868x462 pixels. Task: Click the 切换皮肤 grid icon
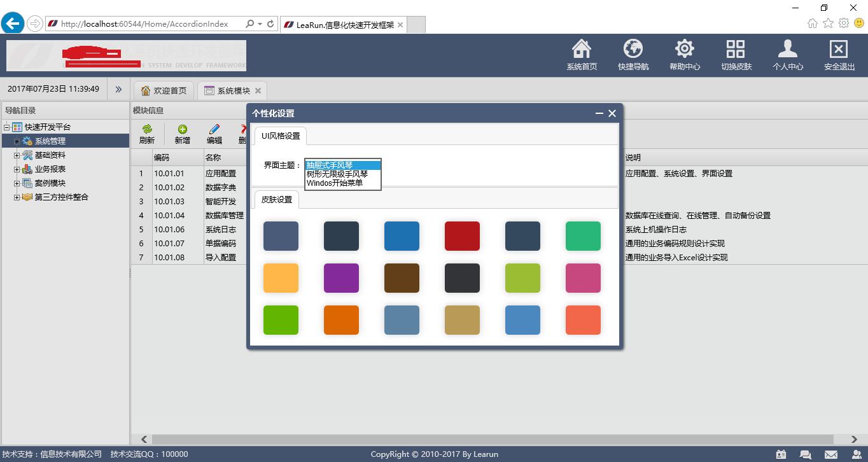(x=736, y=50)
